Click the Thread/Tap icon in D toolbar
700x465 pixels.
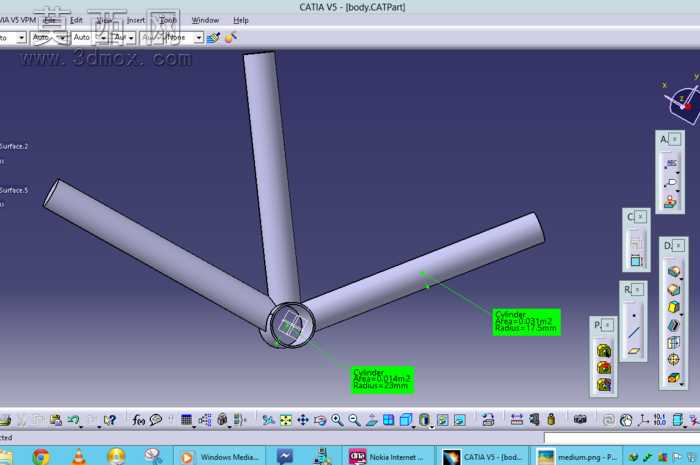coord(674,360)
